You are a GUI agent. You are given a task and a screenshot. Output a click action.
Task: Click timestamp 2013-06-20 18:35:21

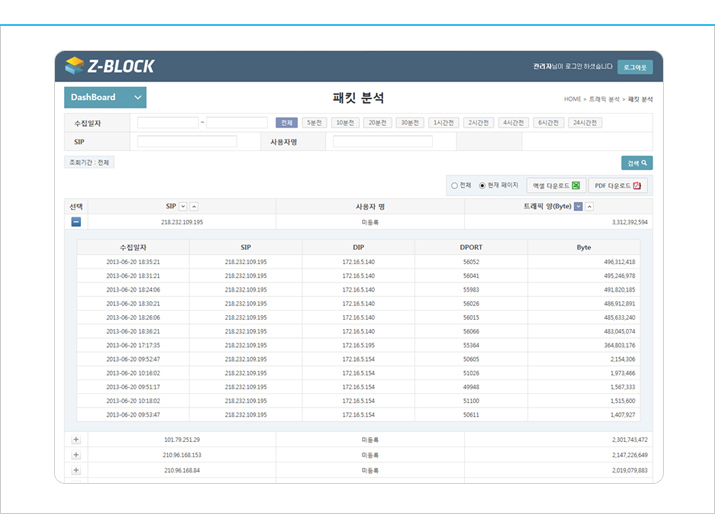(x=133, y=262)
